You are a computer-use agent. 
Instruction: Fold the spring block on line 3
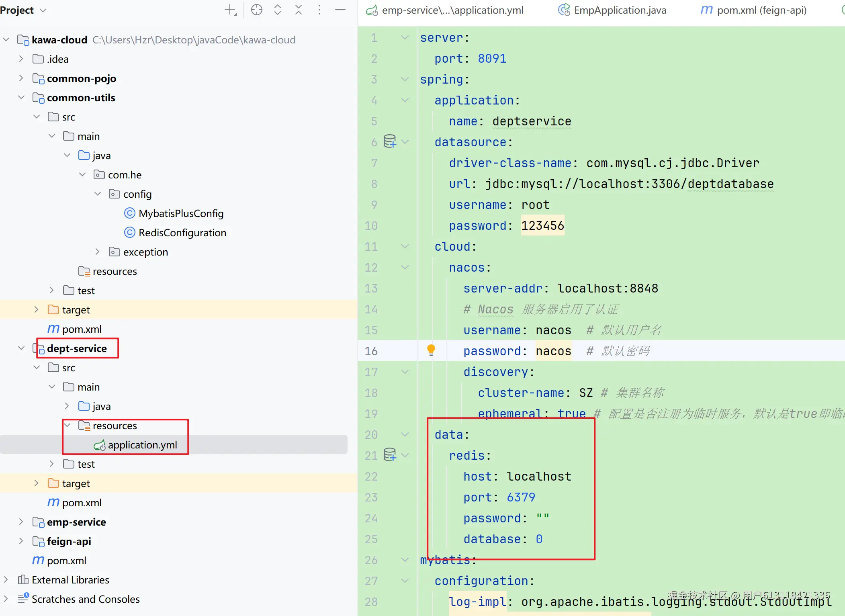click(405, 79)
